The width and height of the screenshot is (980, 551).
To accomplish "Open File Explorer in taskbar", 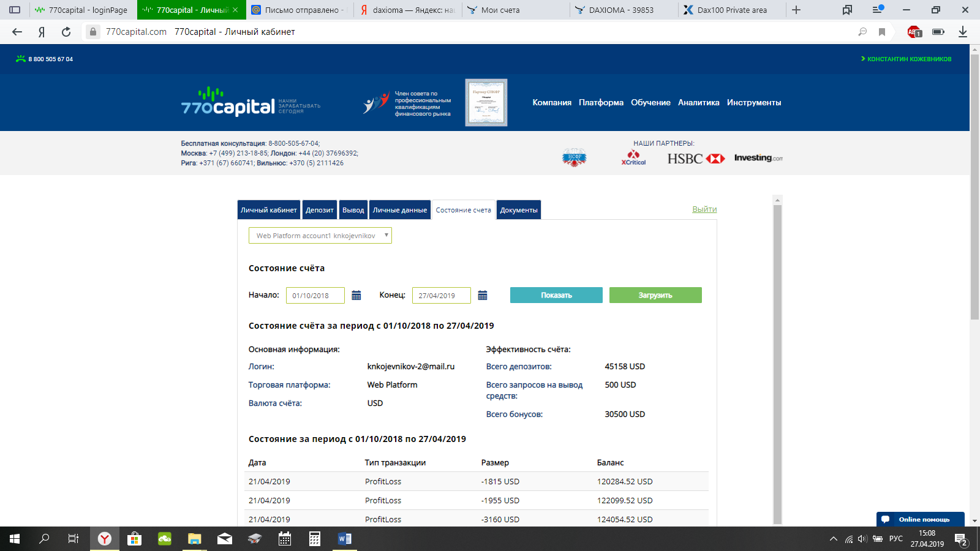I will (x=195, y=539).
